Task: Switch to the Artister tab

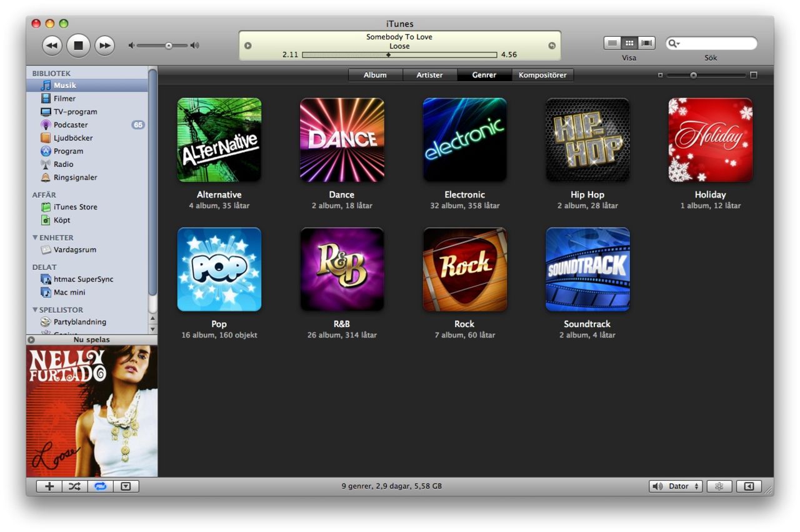Action: point(429,74)
